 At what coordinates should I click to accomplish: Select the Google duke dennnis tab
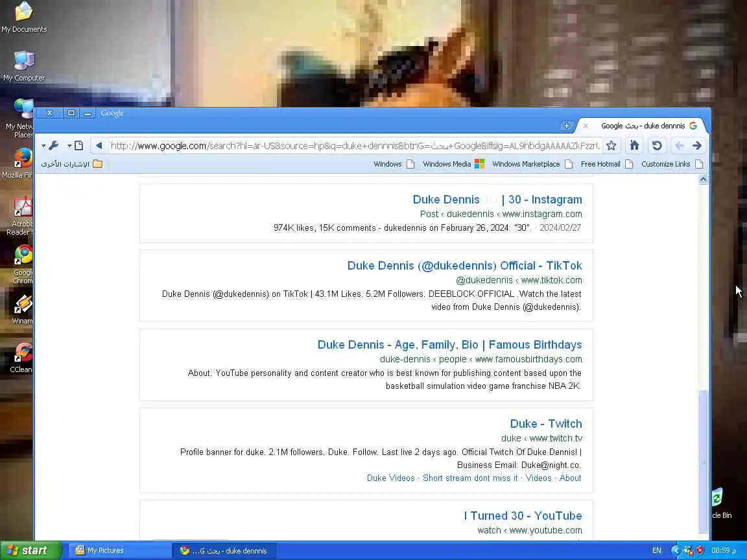[x=643, y=126]
